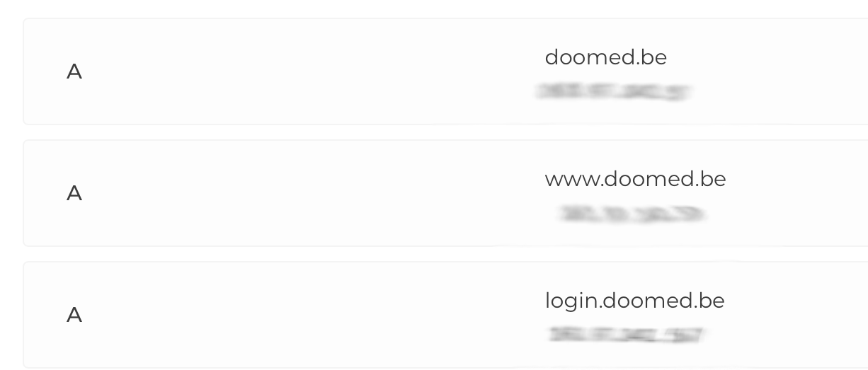868x370 pixels.
Task: Click the blurred IP address under login.doomed.be
Action: click(x=627, y=335)
